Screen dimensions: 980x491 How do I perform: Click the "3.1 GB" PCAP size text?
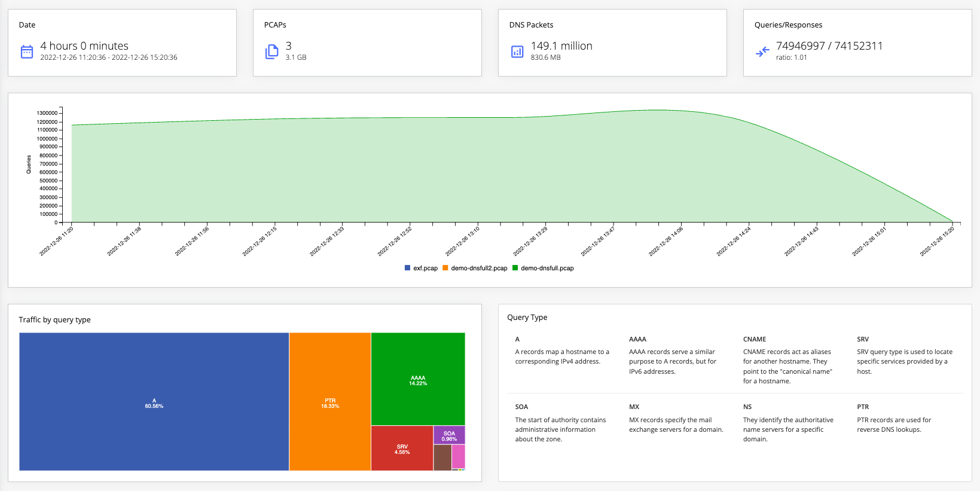pos(296,57)
